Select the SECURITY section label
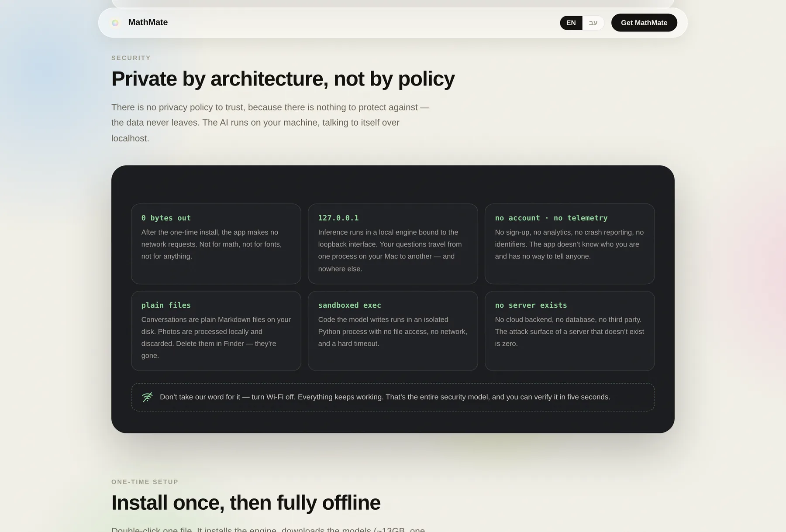This screenshot has height=532, width=786. [x=131, y=58]
